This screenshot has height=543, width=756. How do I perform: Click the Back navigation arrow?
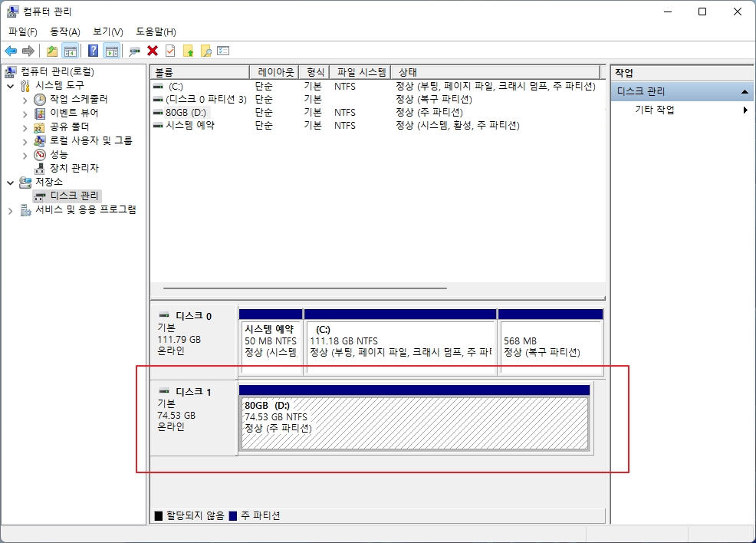(x=10, y=51)
